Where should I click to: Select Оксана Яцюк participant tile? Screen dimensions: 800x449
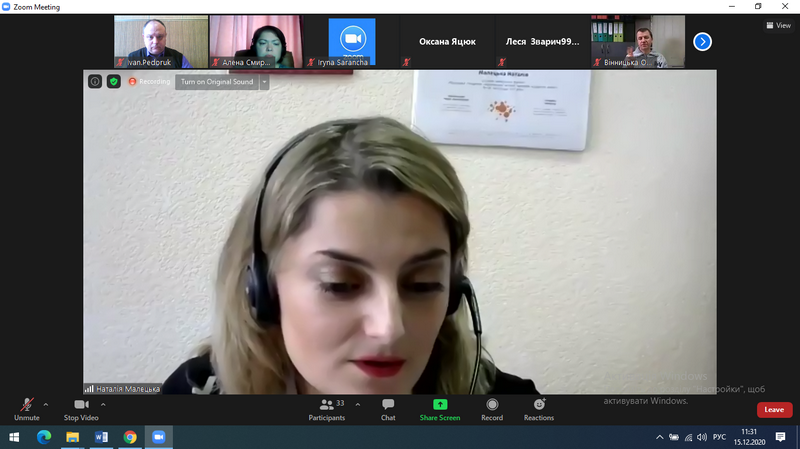coord(447,42)
